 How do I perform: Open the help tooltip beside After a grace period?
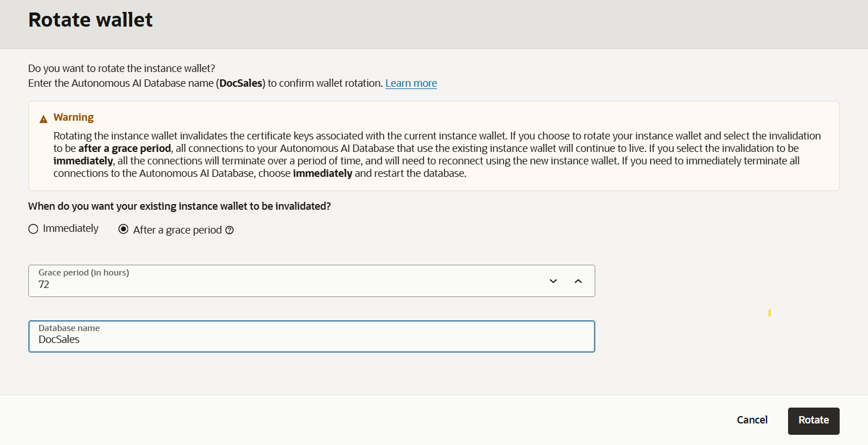click(229, 230)
